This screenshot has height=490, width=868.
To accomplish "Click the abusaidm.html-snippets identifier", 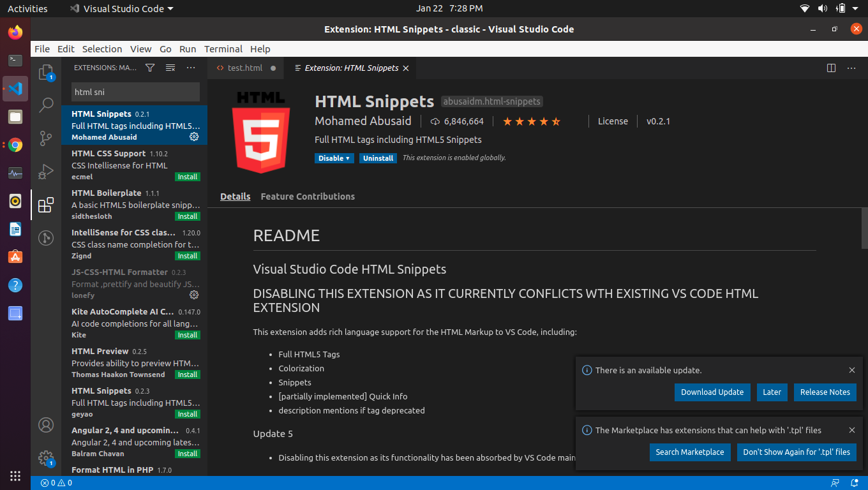I will 491,101.
